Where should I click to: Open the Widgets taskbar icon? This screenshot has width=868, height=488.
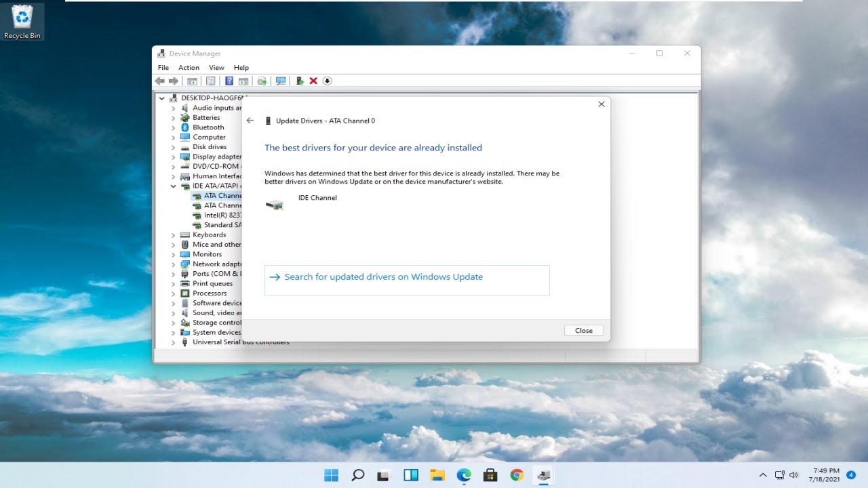pyautogui.click(x=411, y=475)
